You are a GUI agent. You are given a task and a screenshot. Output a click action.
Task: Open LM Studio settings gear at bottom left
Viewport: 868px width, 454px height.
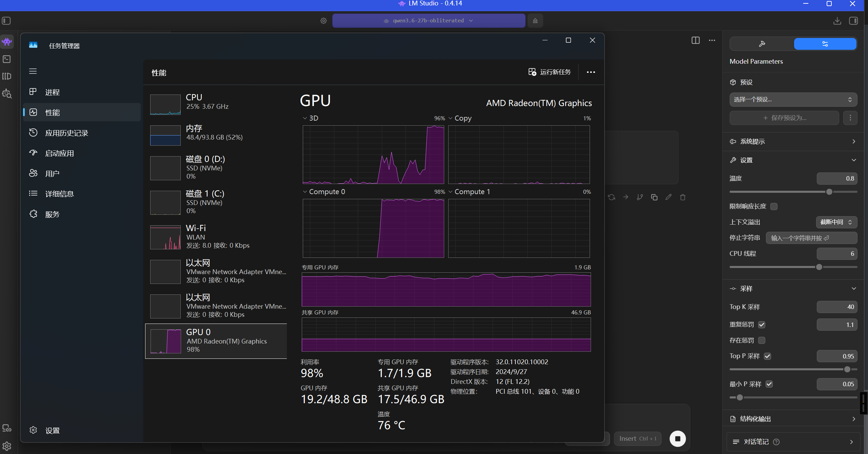(7, 446)
